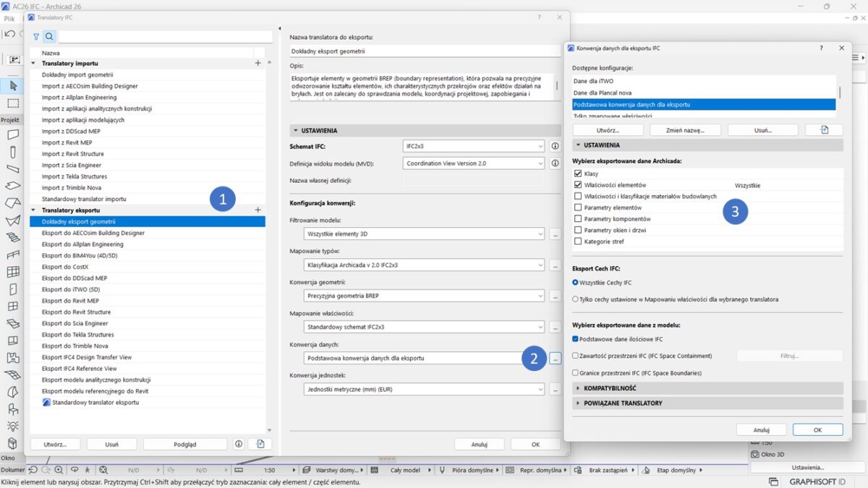Click the zoom-in icon in bottom status bar
The width and height of the screenshot is (868, 488).
(x=59, y=470)
